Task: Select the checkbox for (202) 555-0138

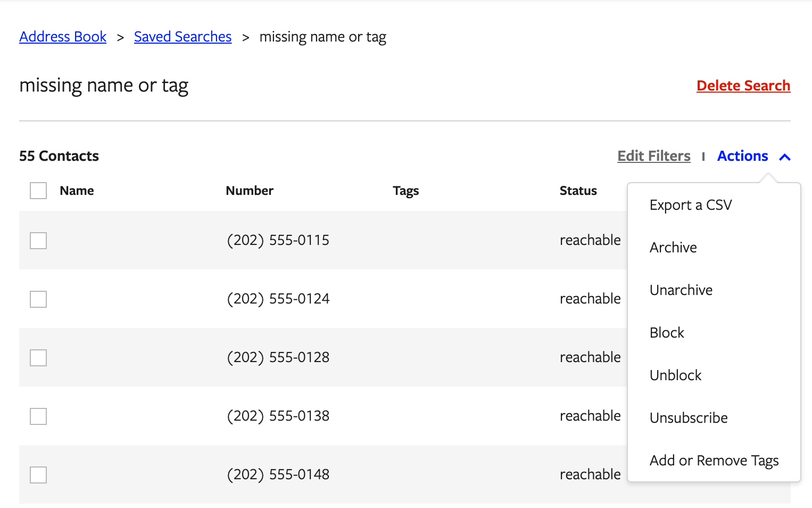Action: pos(38,416)
